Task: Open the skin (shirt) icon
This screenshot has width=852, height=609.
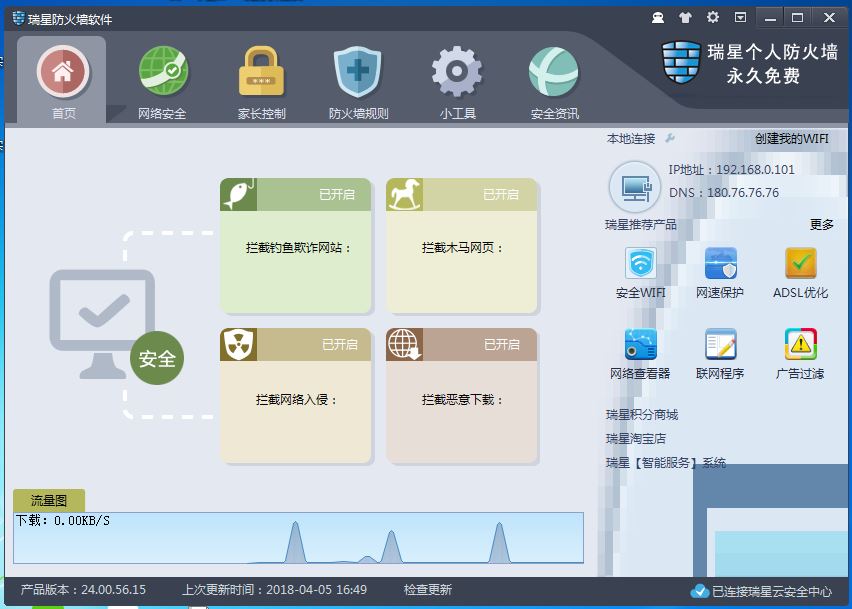Action: tap(685, 18)
